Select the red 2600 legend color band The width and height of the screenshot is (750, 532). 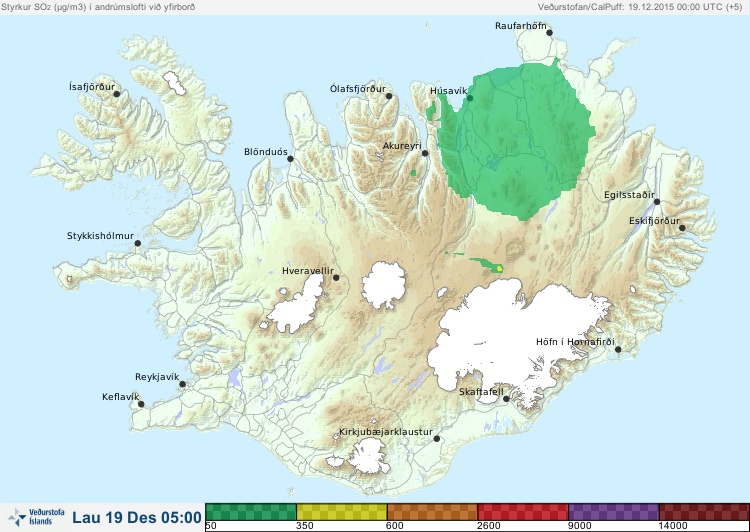pos(523,512)
